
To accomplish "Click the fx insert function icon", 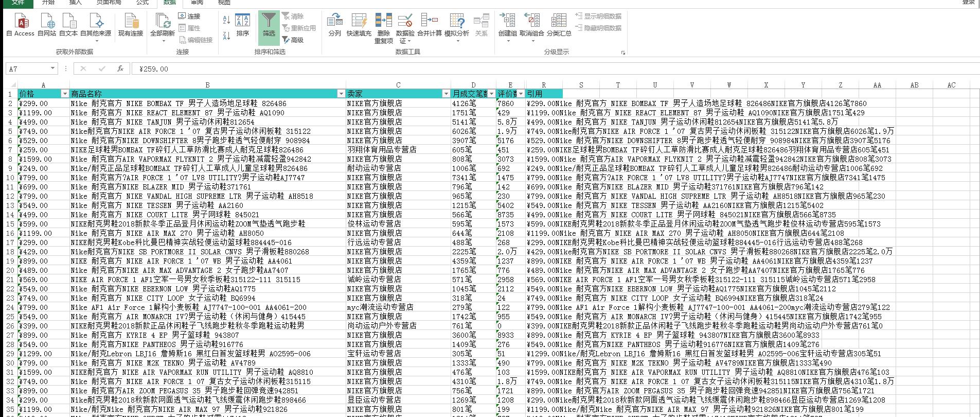I will pyautogui.click(x=120, y=68).
